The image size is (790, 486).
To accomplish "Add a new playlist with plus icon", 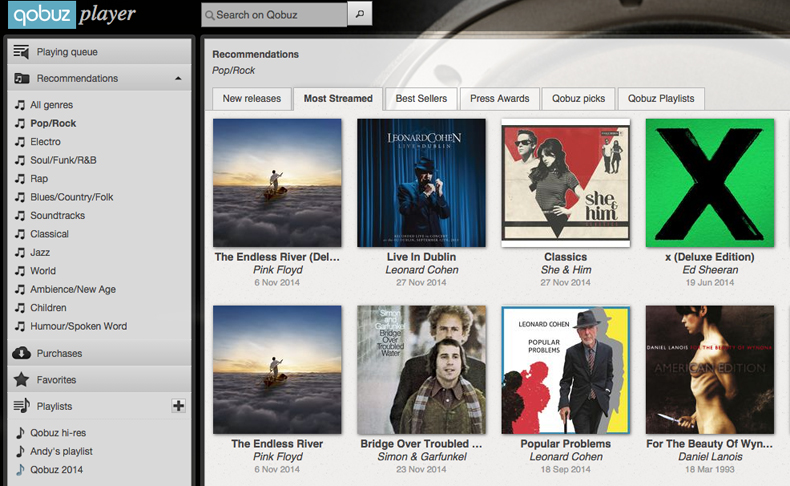I will pyautogui.click(x=178, y=406).
